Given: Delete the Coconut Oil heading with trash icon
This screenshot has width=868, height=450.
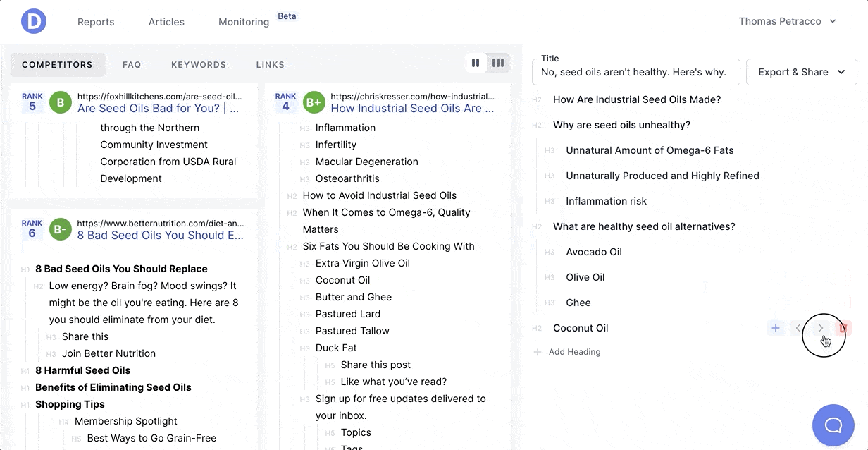Looking at the screenshot, I should (x=843, y=328).
